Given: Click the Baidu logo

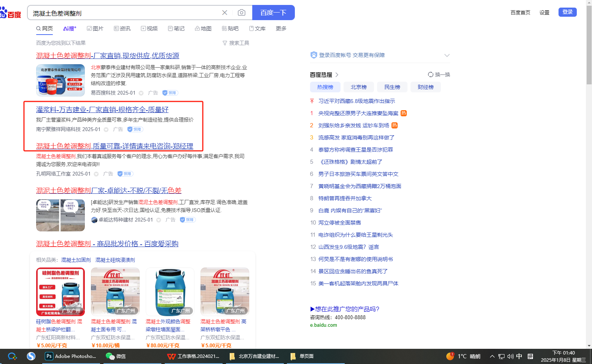Looking at the screenshot, I should coord(11,13).
